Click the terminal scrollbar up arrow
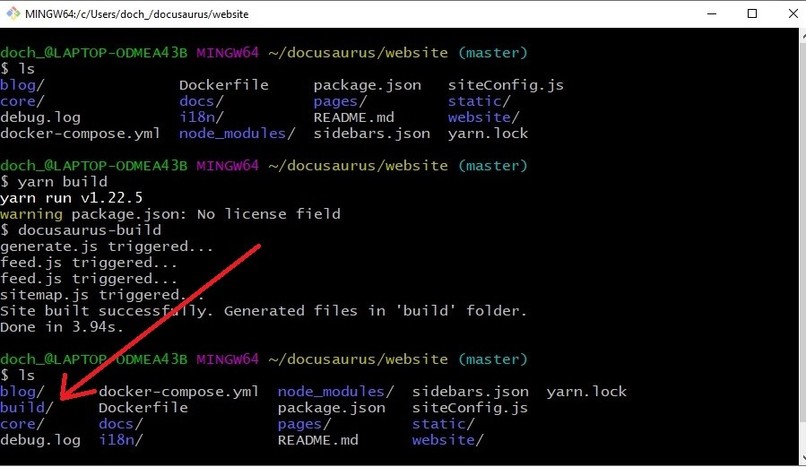806x467 pixels. point(803,34)
